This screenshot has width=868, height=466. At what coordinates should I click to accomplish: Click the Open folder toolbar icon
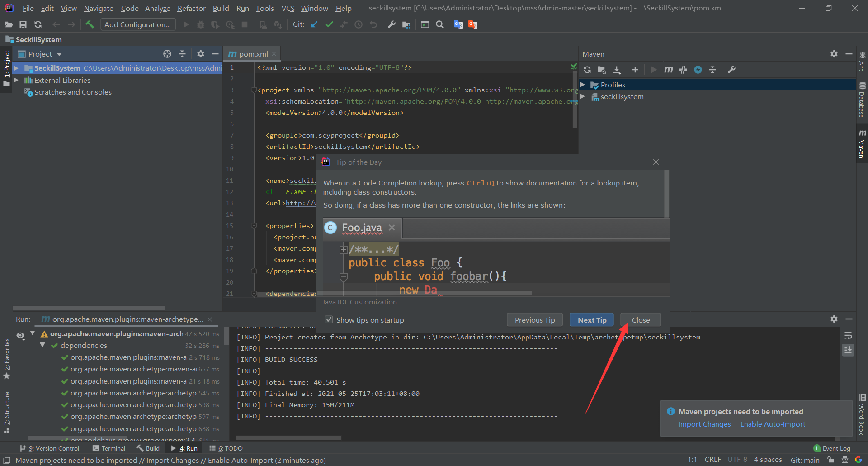point(9,24)
